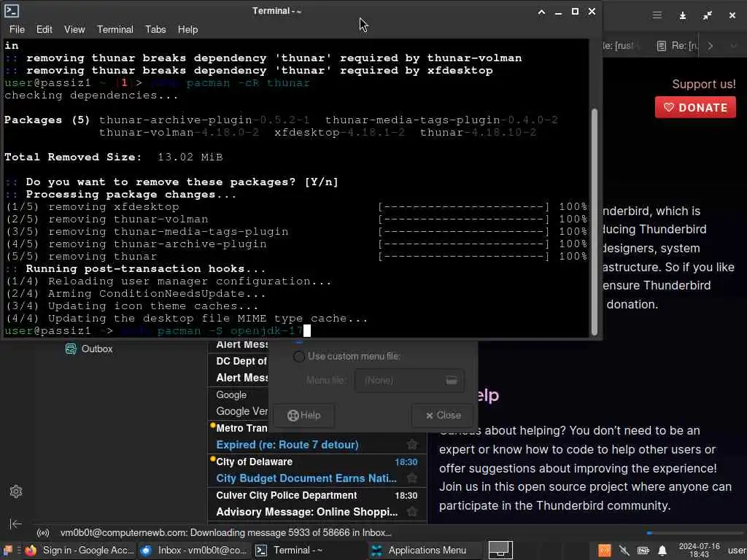This screenshot has width=747, height=560.
Task: Roll up the Terminal window with the caret
Action: 541,12
